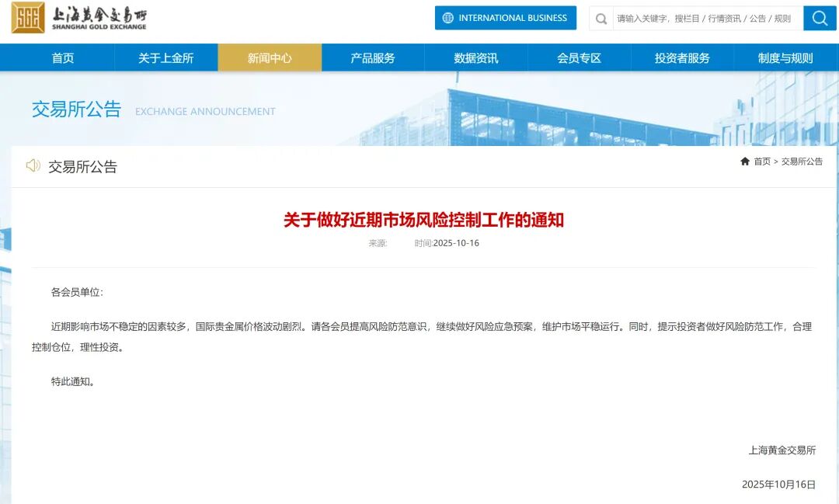Click the home icon in the breadcrumb
Screen dimensions: 839x504
tap(745, 162)
